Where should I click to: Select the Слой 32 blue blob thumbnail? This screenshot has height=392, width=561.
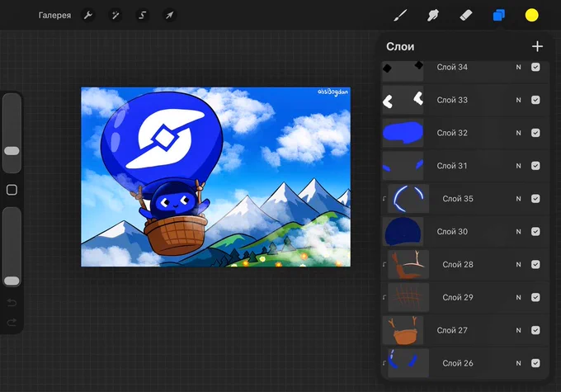click(403, 133)
